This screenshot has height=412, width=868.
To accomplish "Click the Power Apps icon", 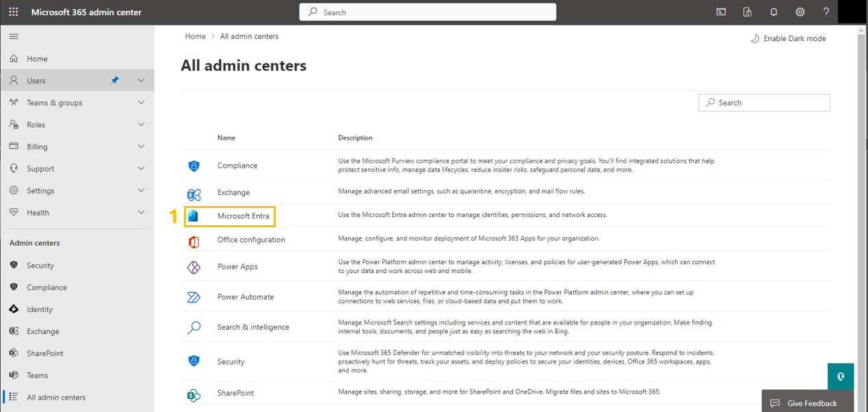I will click(194, 267).
